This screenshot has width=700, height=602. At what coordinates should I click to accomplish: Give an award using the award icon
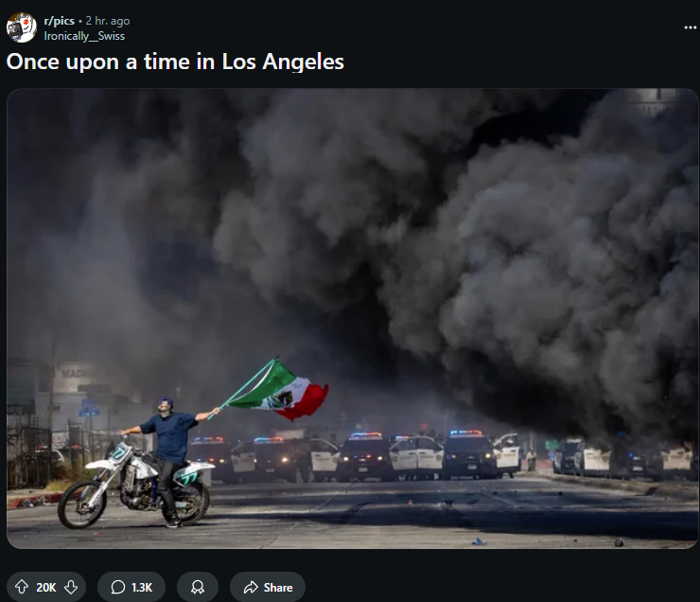point(198,587)
